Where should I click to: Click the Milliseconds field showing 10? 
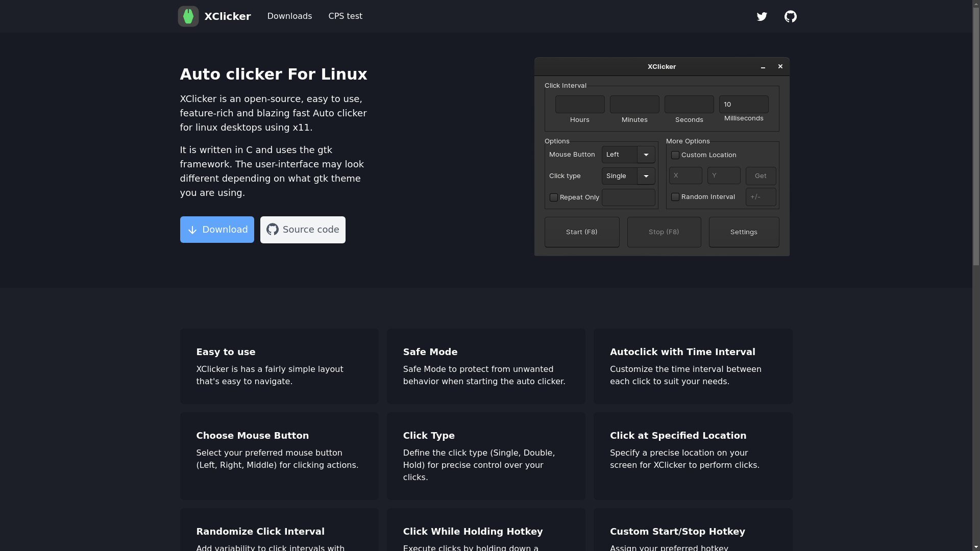click(x=744, y=104)
